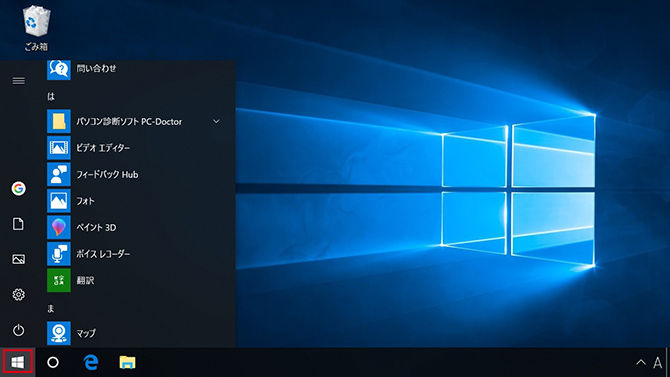Expand the Start menu hamburger button
Screen dimensions: 670x377
(18, 81)
